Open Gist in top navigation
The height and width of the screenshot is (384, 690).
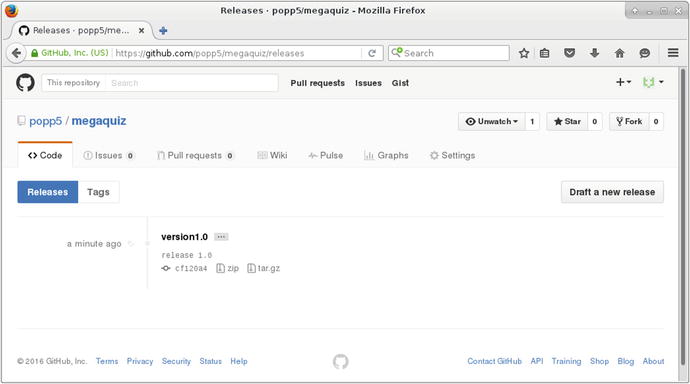pos(400,83)
